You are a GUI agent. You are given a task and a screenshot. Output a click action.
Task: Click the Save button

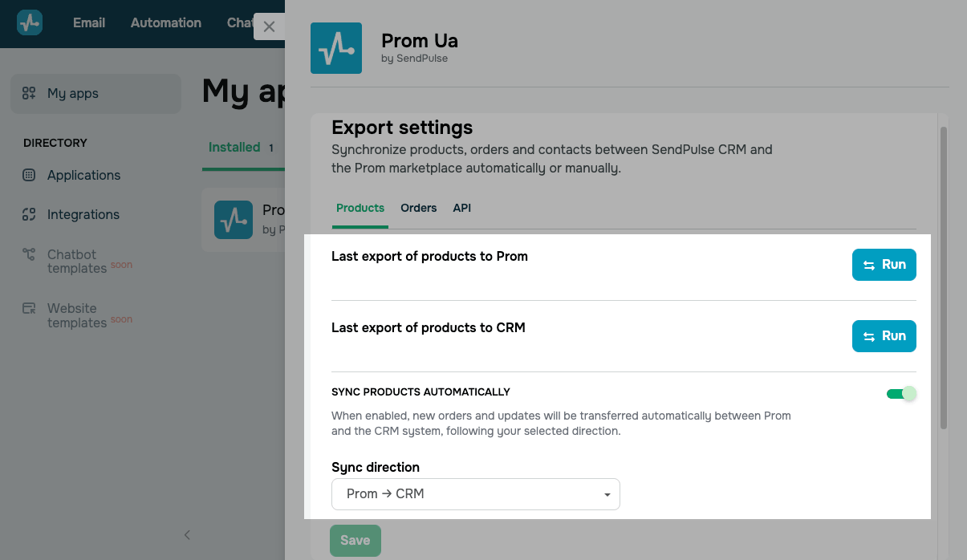tap(355, 541)
